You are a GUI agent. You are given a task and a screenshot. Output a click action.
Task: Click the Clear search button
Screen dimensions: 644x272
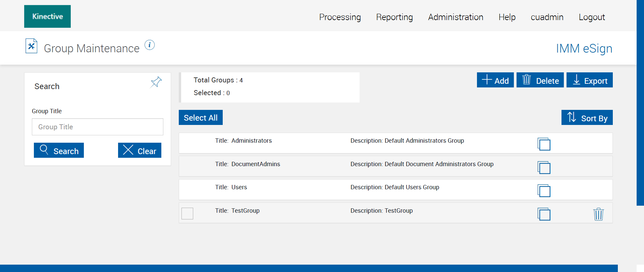click(x=140, y=150)
